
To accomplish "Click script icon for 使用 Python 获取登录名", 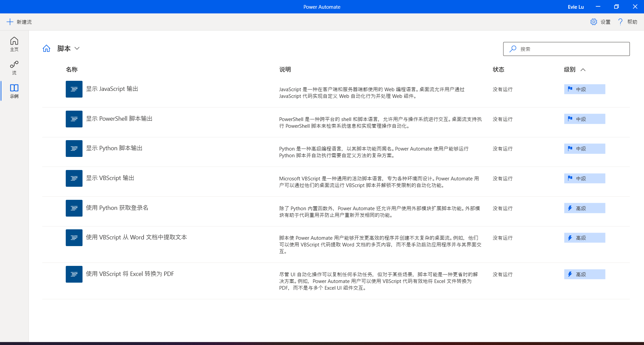I will coord(74,208).
